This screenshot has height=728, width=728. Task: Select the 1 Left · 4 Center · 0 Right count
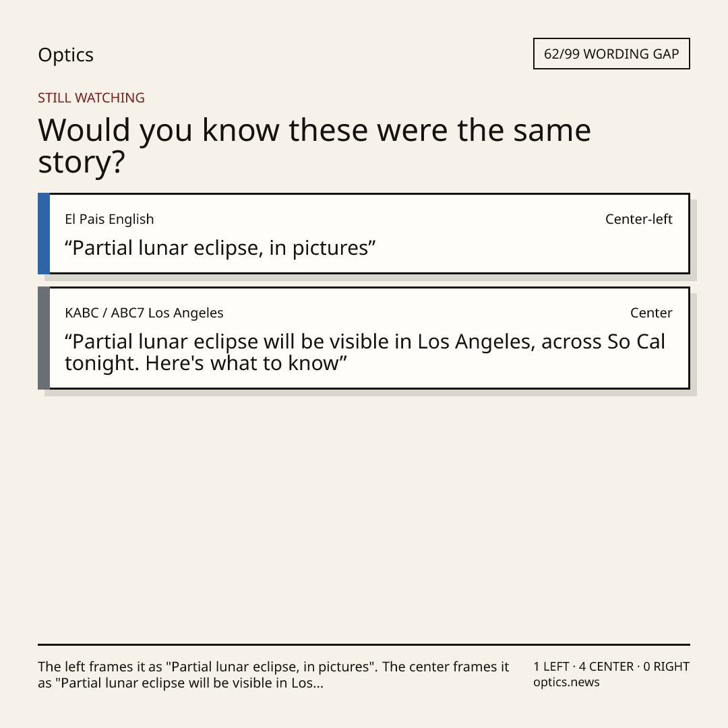611,667
